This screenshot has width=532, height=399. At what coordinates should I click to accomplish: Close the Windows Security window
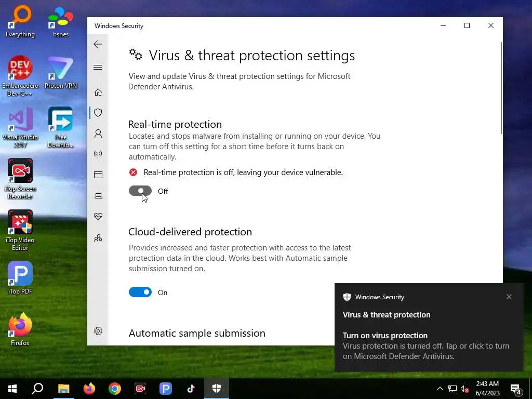(x=490, y=26)
